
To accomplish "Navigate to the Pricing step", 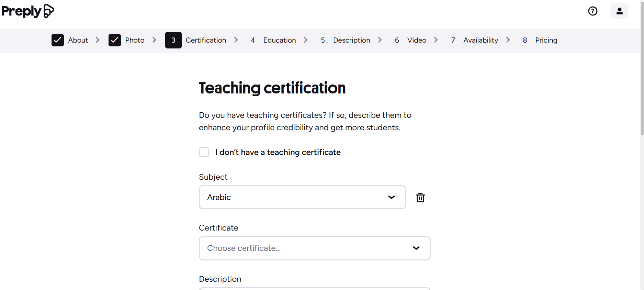I will pyautogui.click(x=546, y=40).
